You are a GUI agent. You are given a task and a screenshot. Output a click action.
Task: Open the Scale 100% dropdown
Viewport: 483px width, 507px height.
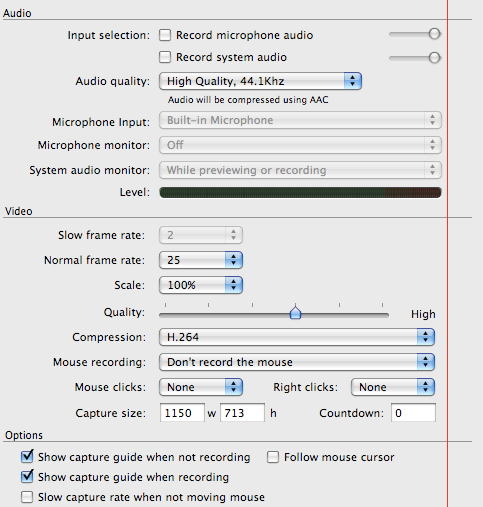(x=201, y=285)
